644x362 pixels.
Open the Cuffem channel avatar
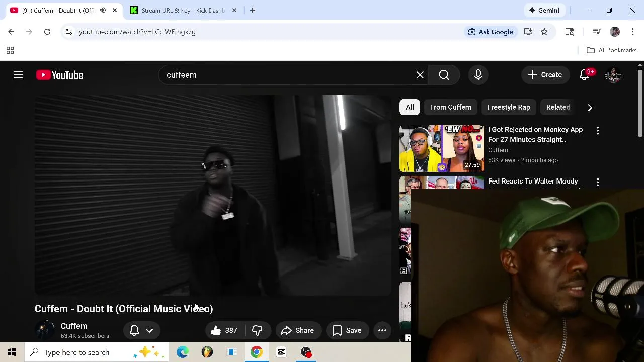tap(45, 330)
